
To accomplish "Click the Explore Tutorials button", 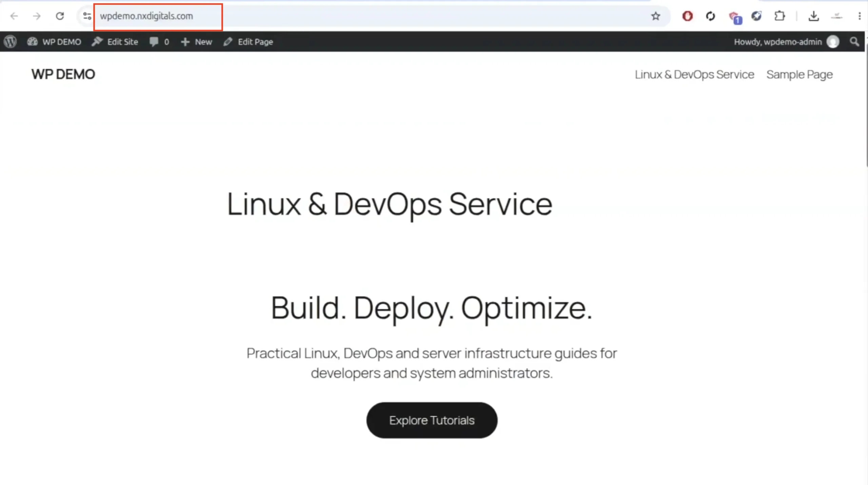I will click(x=432, y=420).
